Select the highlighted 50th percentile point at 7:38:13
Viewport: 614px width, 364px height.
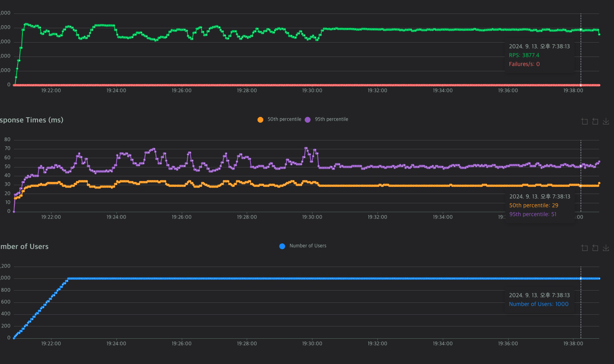(581, 186)
